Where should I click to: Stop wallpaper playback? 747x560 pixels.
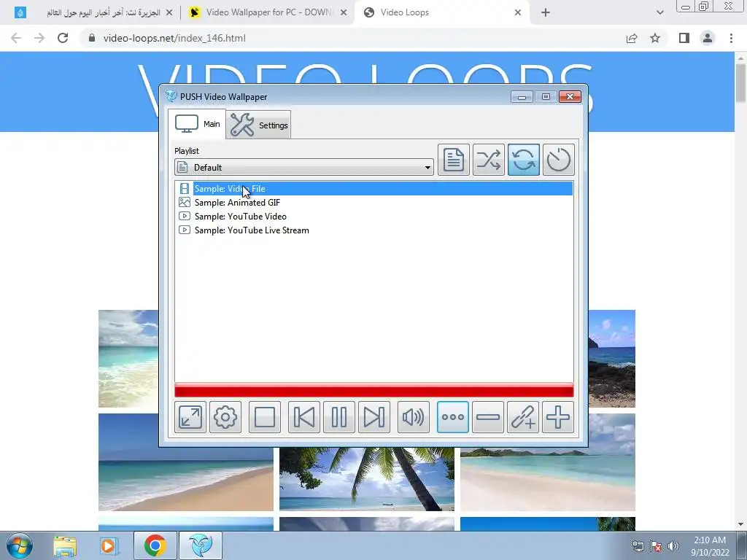pos(264,417)
